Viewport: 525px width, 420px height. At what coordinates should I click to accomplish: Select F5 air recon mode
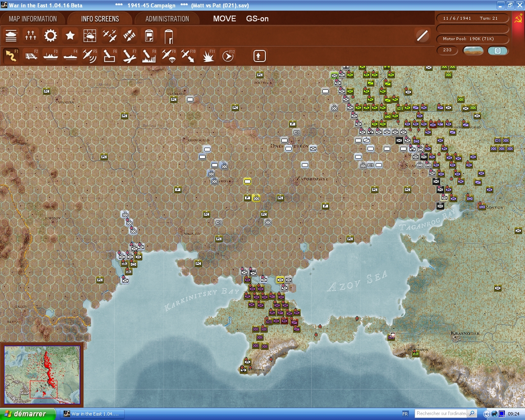pos(90,56)
